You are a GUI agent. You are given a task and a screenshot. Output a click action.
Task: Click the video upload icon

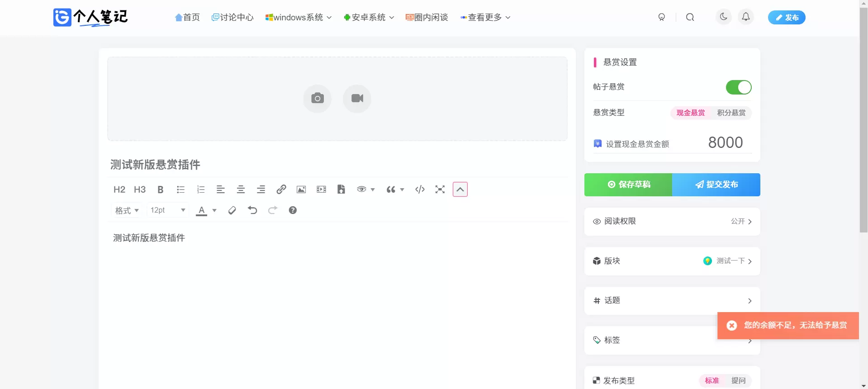click(357, 99)
